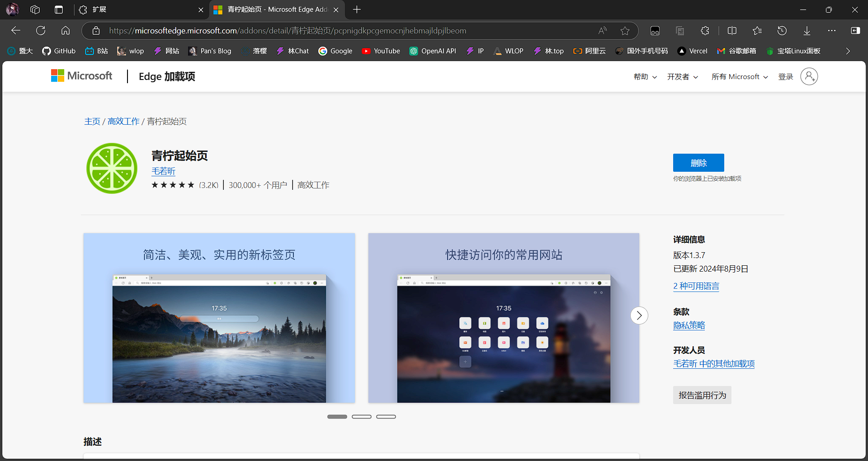Open developer 毛若昕 link under title
Image resolution: width=868 pixels, height=461 pixels.
click(163, 171)
